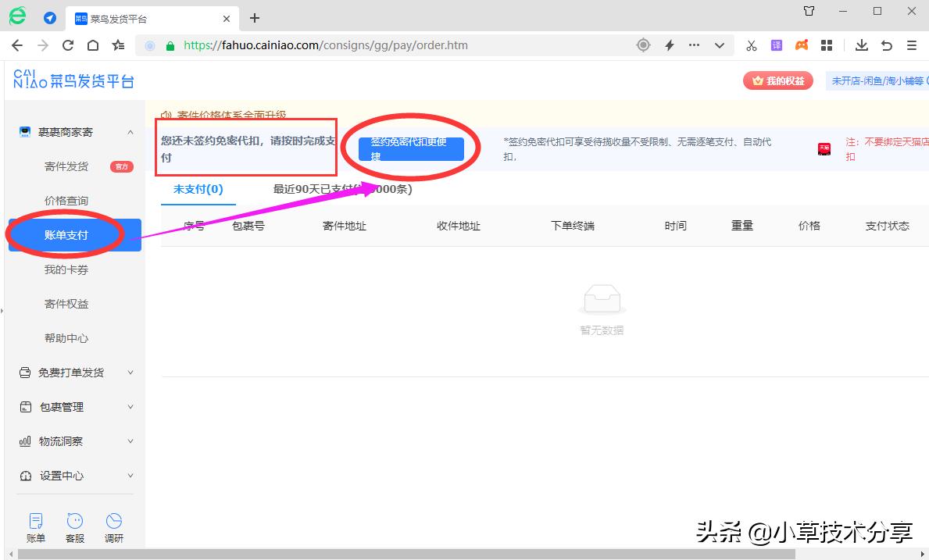Select the 未支付(0) tab
929x560 pixels.
tap(198, 188)
